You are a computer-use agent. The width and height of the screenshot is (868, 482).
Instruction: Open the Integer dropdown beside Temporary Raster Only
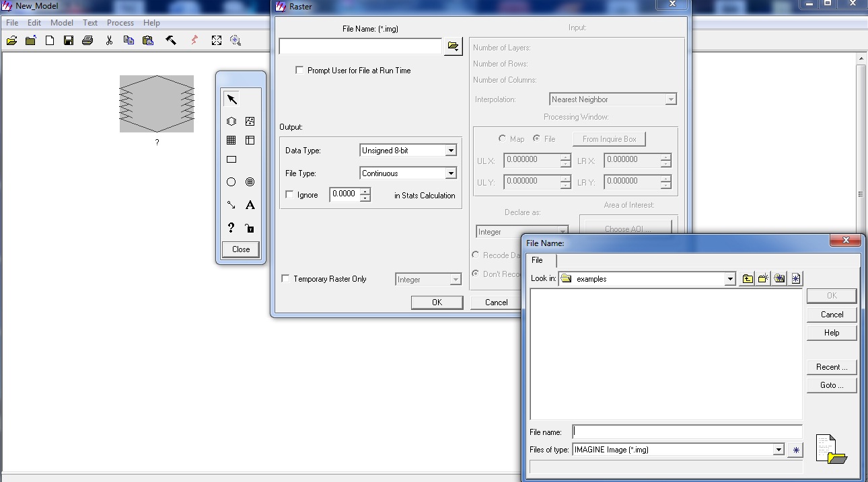tap(456, 279)
